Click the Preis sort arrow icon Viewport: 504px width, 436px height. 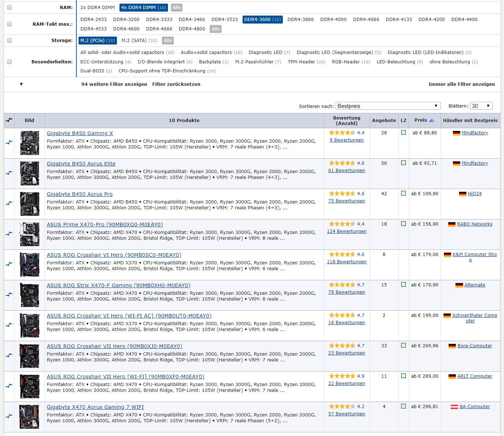tap(432, 120)
